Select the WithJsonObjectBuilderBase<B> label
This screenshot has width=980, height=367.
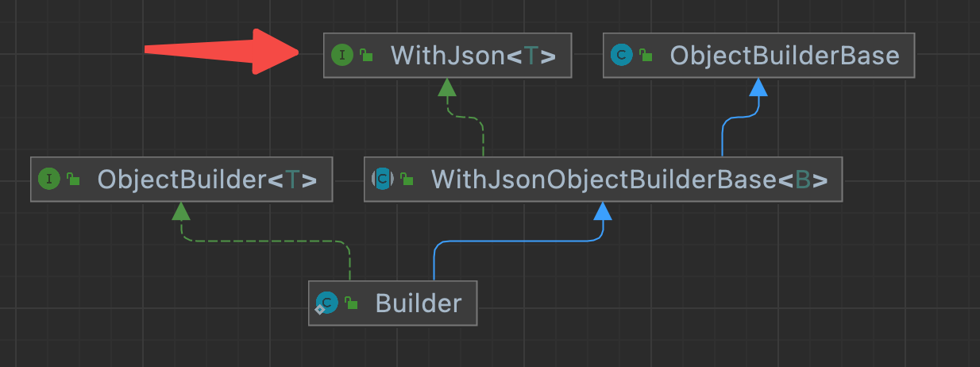tap(629, 179)
